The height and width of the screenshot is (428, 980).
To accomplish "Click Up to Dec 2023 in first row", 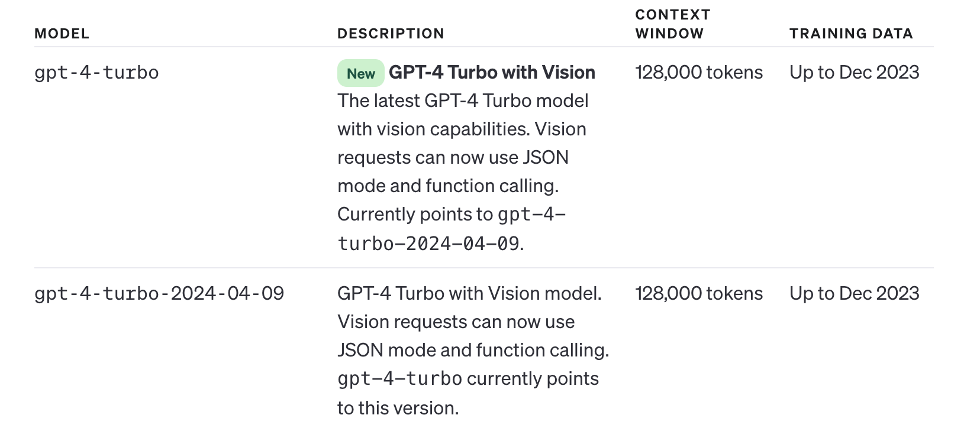I will tap(855, 72).
